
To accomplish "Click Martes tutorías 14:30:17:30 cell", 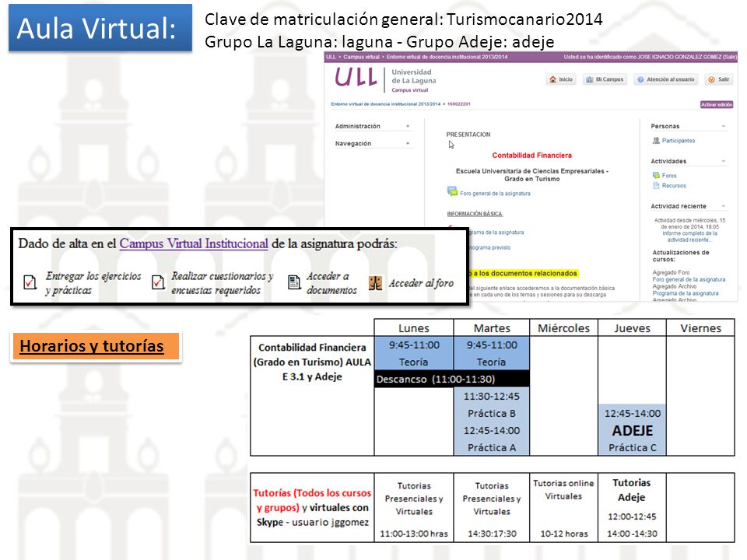I will click(492, 508).
